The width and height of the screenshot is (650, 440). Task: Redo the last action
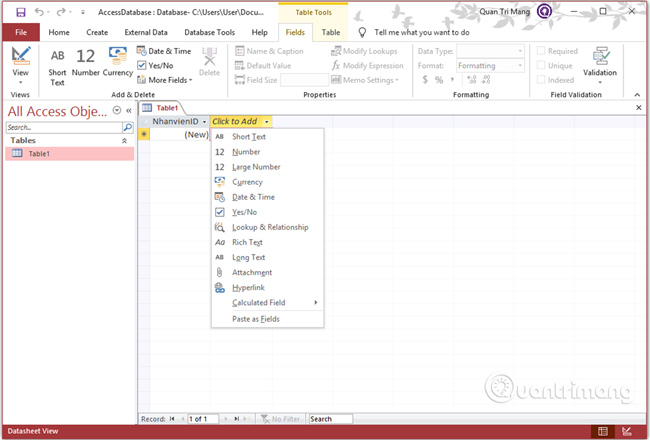[x=61, y=12]
